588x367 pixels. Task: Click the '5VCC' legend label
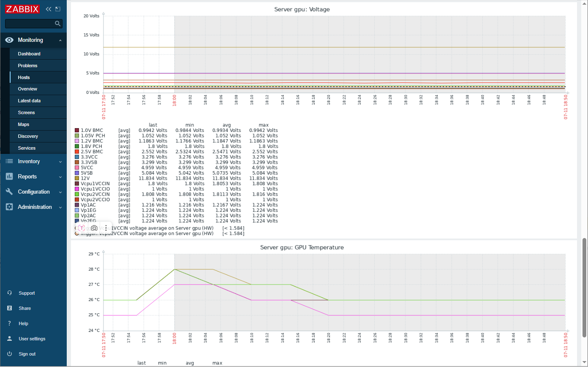87,168
